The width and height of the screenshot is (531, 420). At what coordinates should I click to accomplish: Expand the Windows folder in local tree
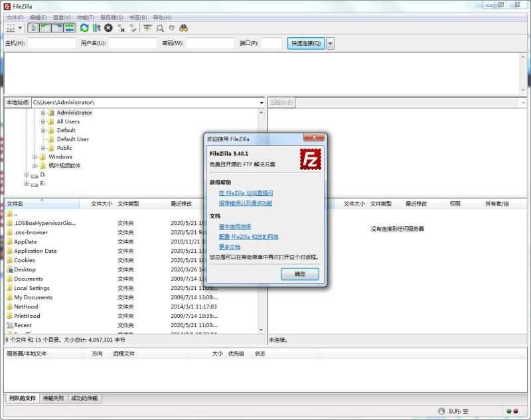click(x=35, y=157)
